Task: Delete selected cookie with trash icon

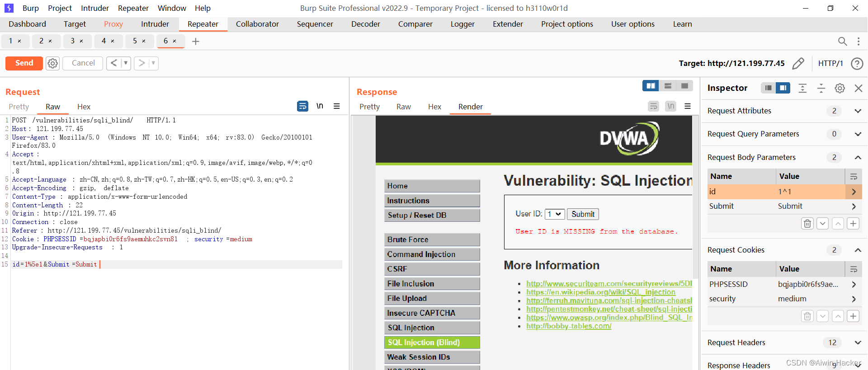Action: 807,316
